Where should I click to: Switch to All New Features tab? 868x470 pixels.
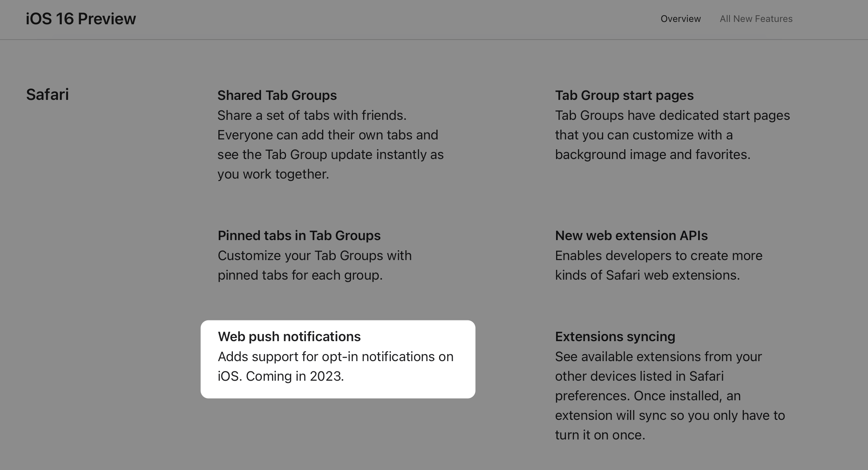coord(756,19)
